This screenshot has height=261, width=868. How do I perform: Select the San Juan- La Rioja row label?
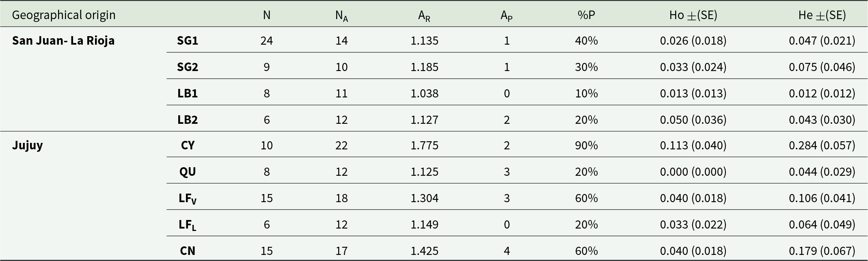coord(63,41)
